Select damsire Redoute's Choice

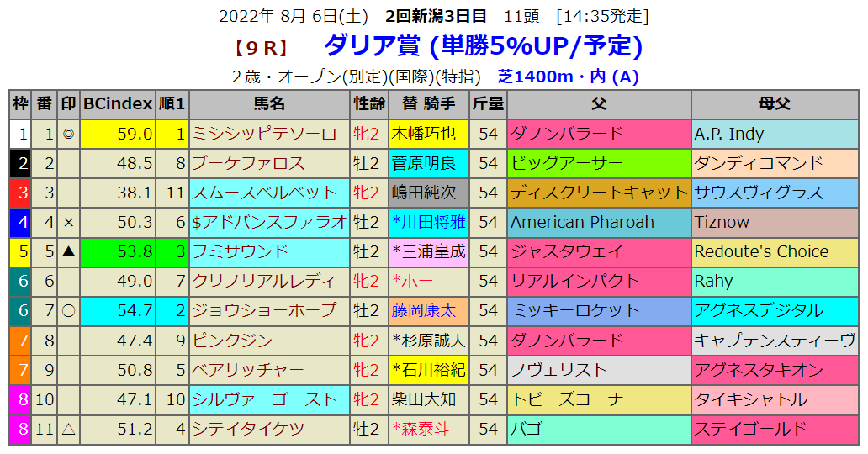761,251
